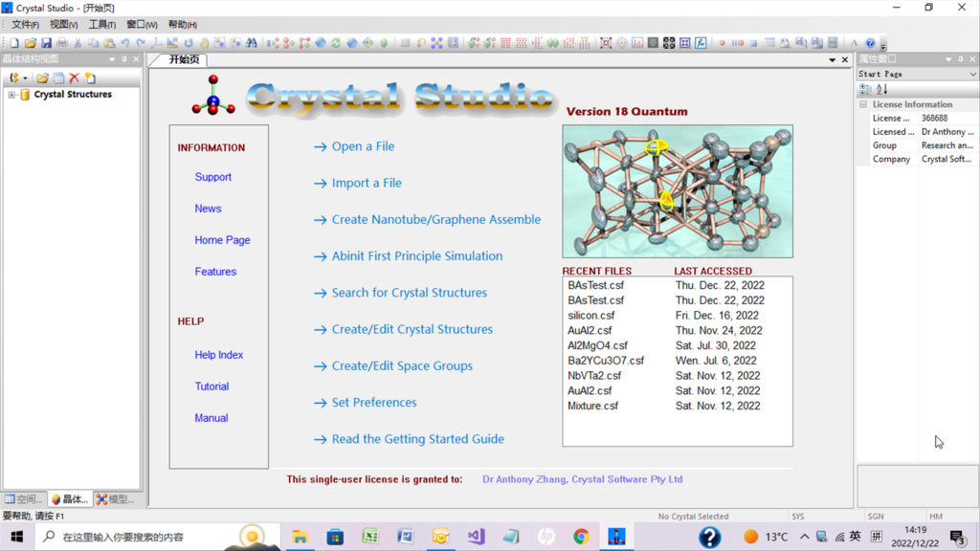Expand the Crystal Structures tree node

click(x=11, y=95)
